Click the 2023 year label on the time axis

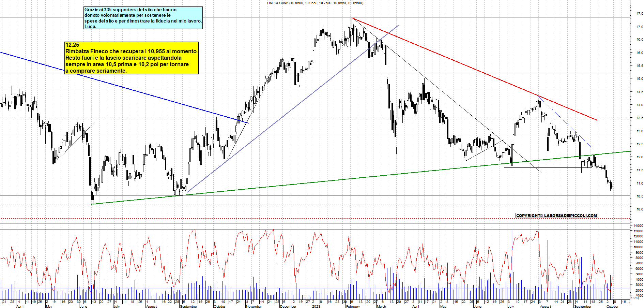click(316, 306)
